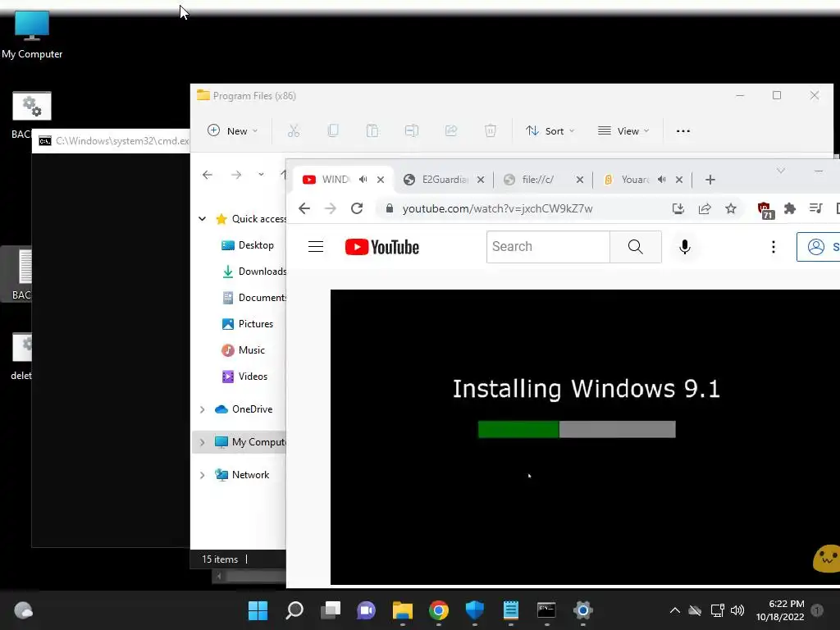Go back in File Explorer navigation

(208, 175)
